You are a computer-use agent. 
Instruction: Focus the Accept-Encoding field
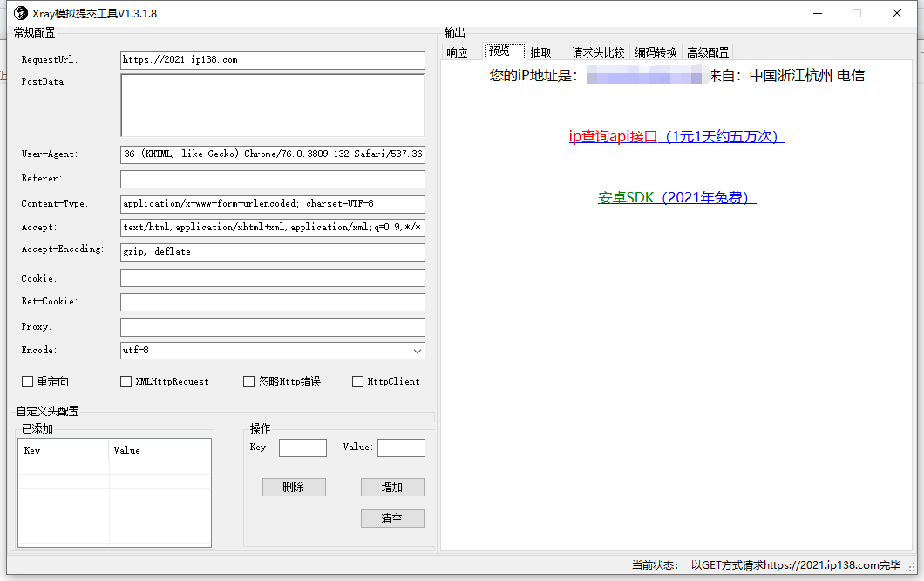[x=272, y=252]
